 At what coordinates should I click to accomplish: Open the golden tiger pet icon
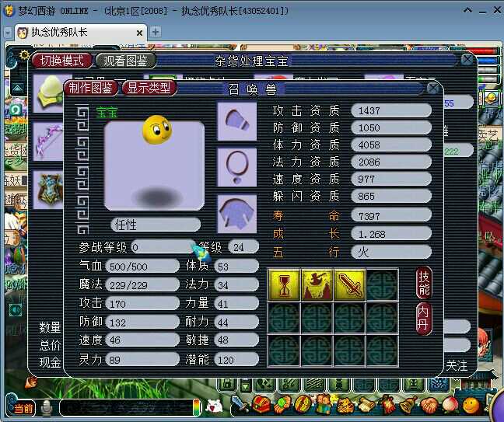[345, 405]
